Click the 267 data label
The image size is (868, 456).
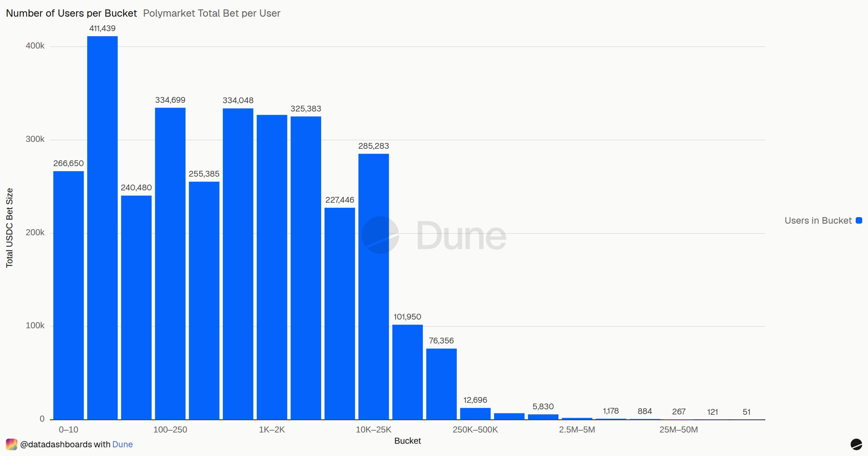[678, 411]
